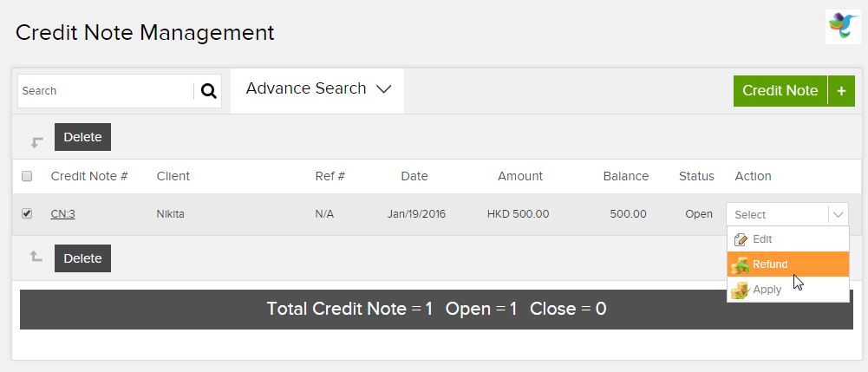868x372 pixels.
Task: Click the plus icon beside Credit Note
Action: click(x=841, y=91)
